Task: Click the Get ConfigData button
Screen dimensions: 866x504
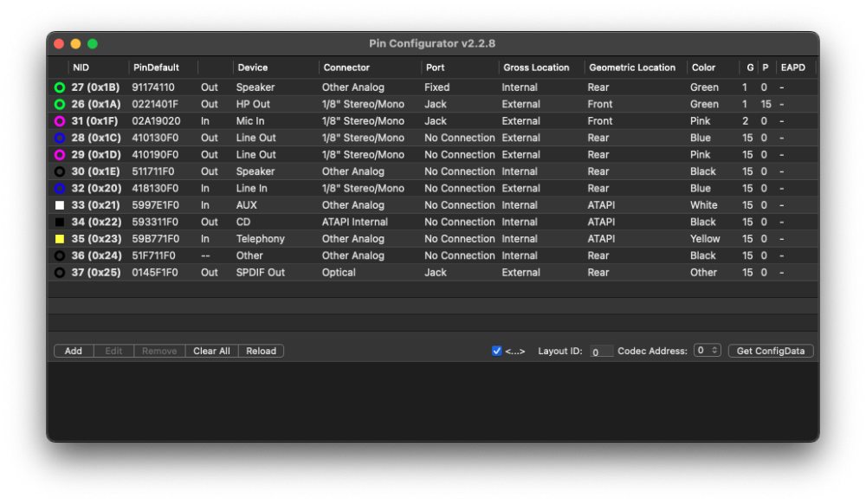Action: tap(771, 351)
